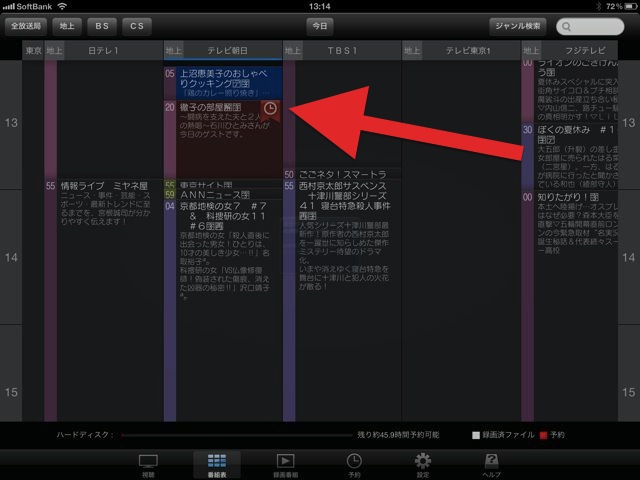The width and height of the screenshot is (640, 480).
Task: Open ごごネタ！スマートラ program row
Action: tap(342, 174)
